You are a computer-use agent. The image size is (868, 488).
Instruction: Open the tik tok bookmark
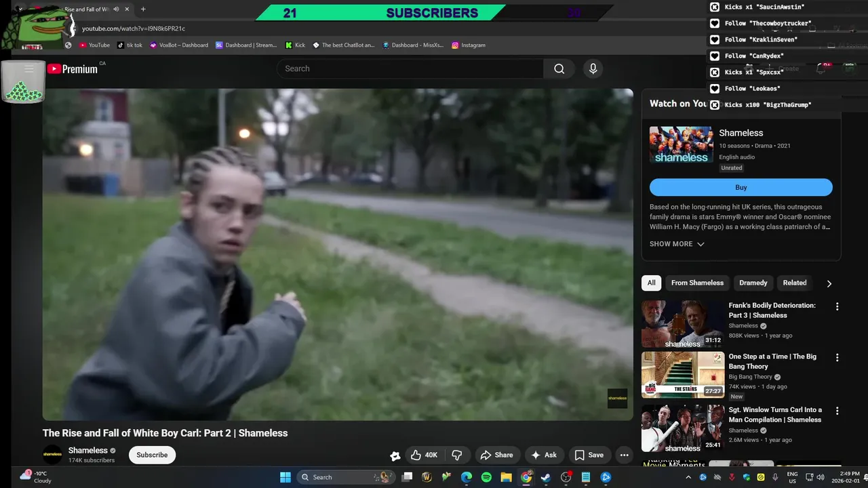pos(130,45)
